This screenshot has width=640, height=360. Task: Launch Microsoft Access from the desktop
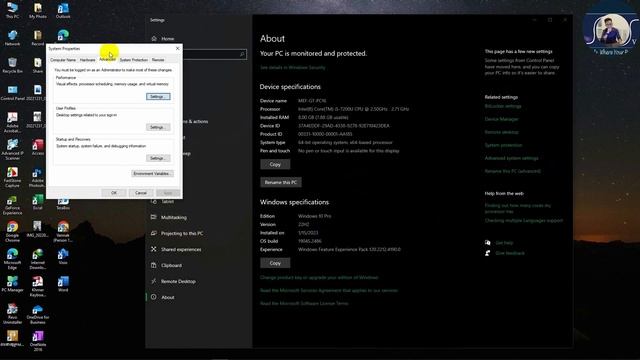(x=38, y=147)
